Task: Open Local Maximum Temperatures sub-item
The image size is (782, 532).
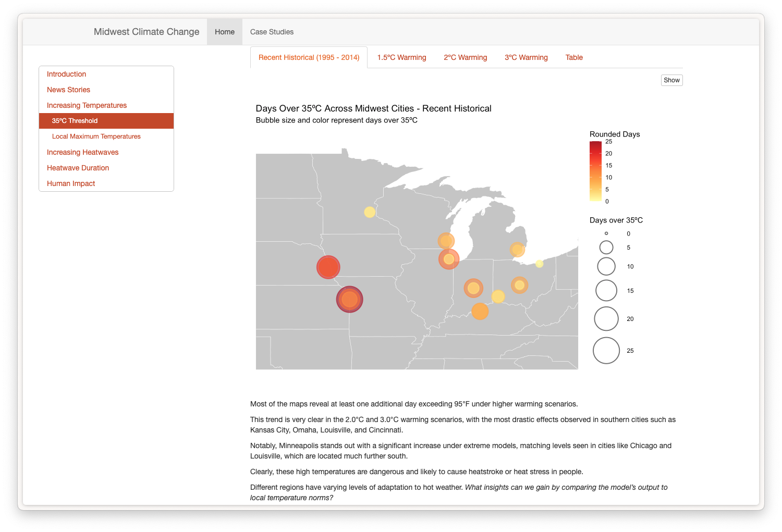Action: [106, 137]
